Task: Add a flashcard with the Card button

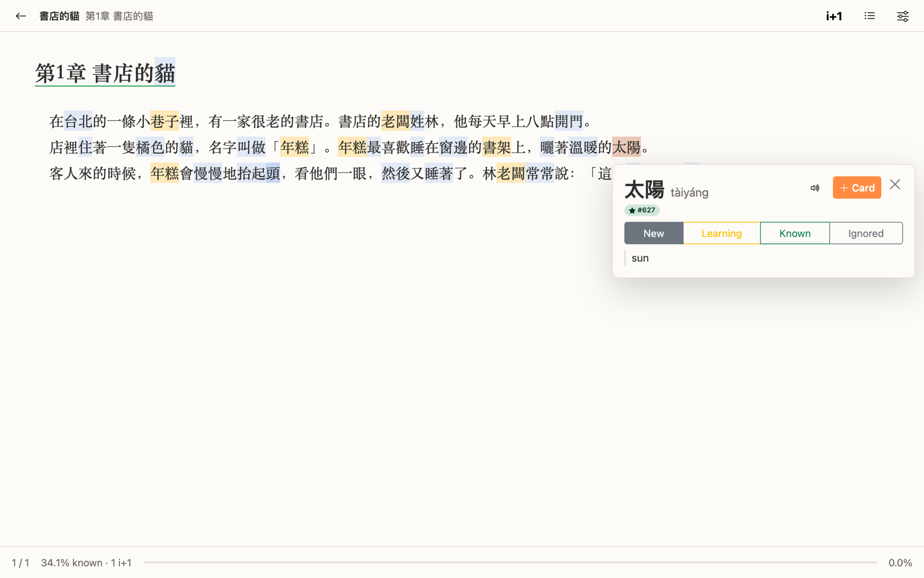Action: (857, 188)
